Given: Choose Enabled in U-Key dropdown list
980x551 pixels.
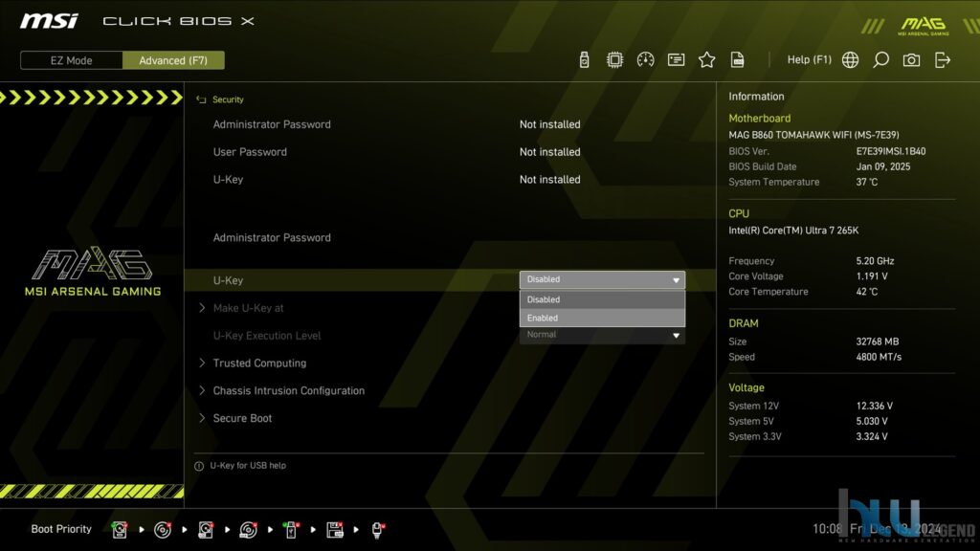Looking at the screenshot, I should pos(602,318).
